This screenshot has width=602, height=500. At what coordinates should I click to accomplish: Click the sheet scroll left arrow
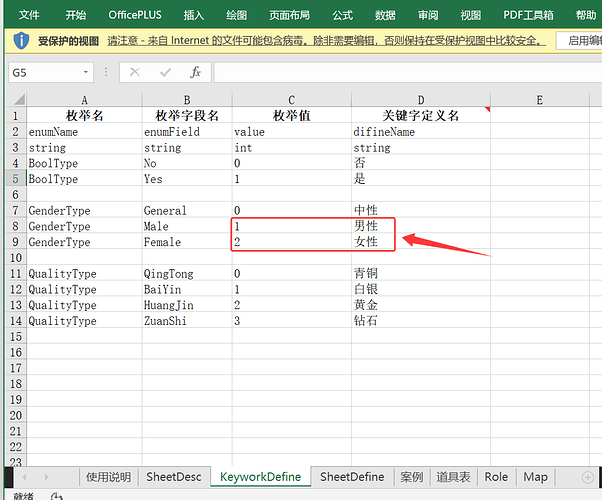[24, 477]
